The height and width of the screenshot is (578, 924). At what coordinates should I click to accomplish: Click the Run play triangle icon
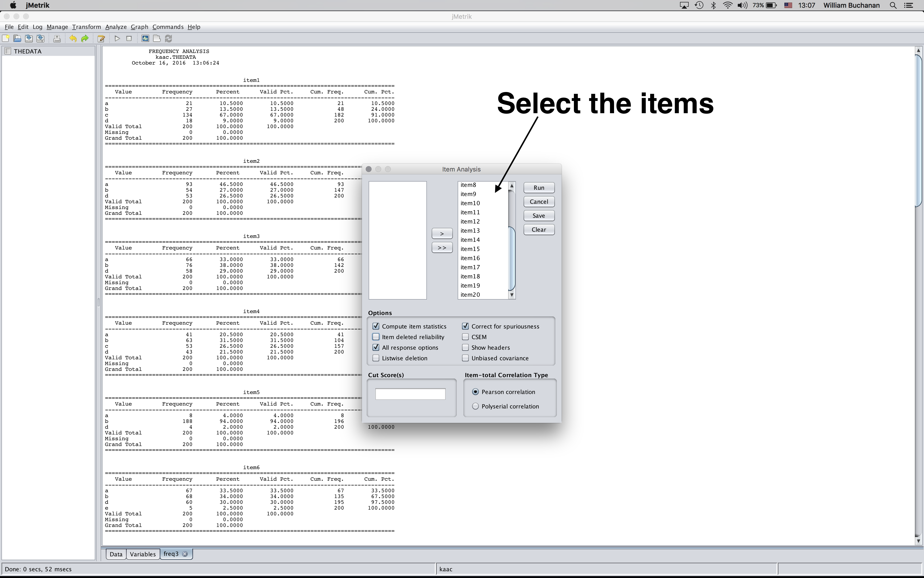117,39
